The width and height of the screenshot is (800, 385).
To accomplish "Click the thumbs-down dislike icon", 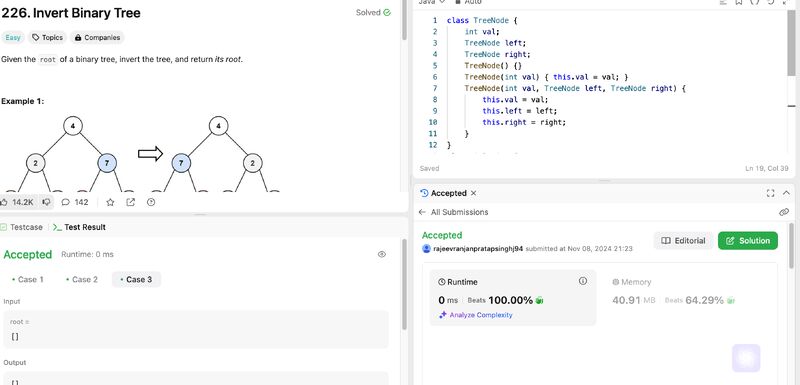I will pyautogui.click(x=46, y=202).
